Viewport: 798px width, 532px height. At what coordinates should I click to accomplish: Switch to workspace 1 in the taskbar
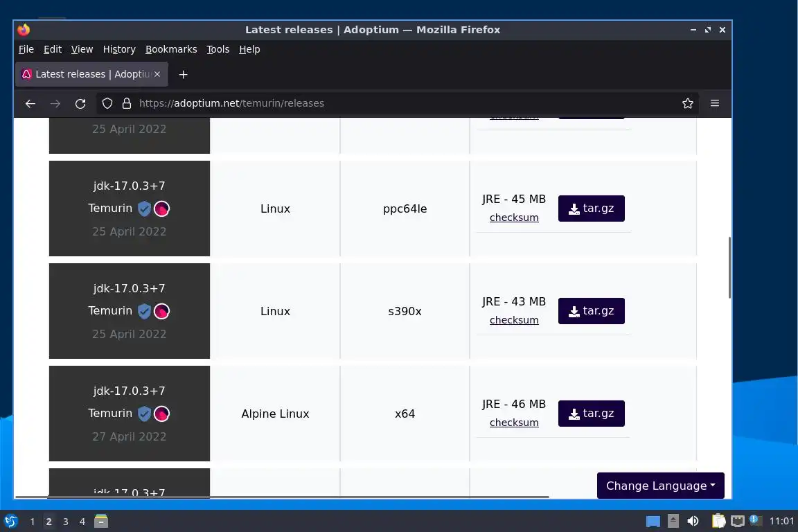coord(32,522)
